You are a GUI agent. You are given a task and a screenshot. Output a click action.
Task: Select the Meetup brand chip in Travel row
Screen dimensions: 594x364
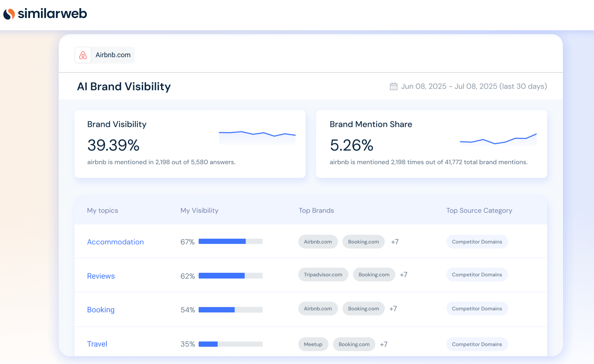coord(313,344)
